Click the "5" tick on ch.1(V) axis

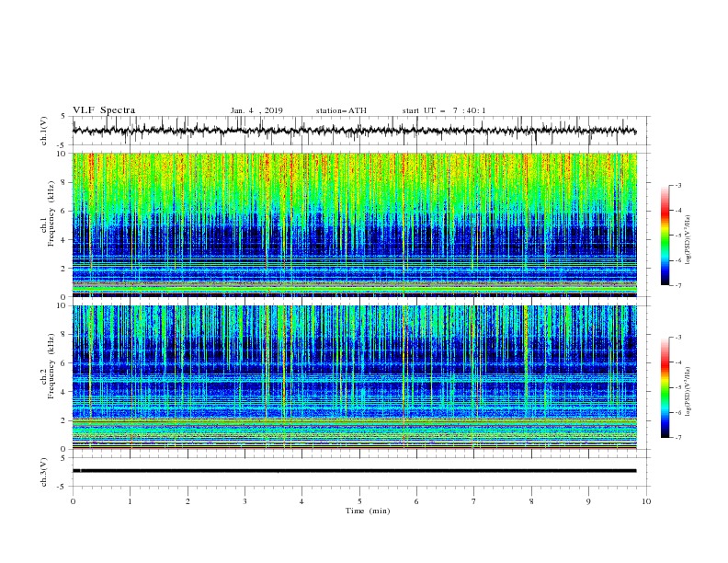pos(64,117)
